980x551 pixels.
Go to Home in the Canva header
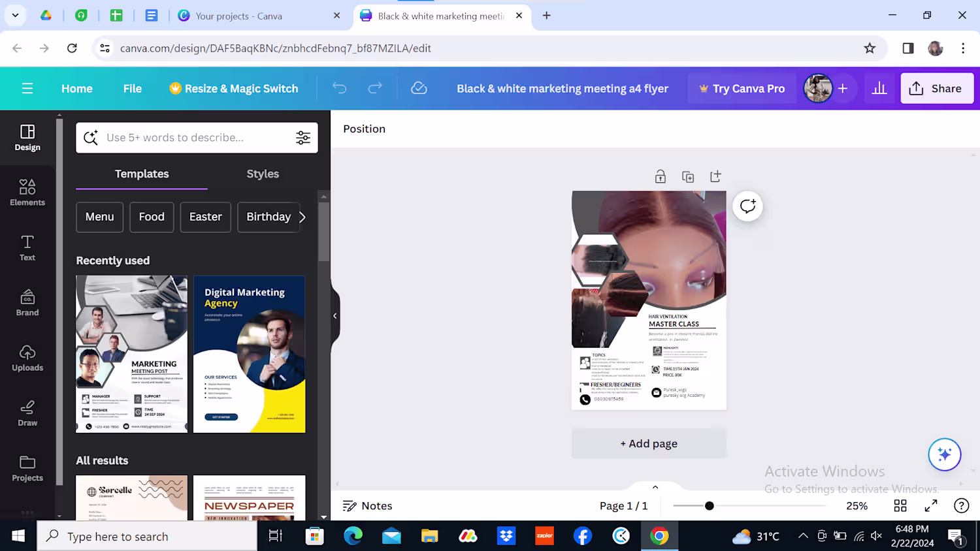coord(77,89)
